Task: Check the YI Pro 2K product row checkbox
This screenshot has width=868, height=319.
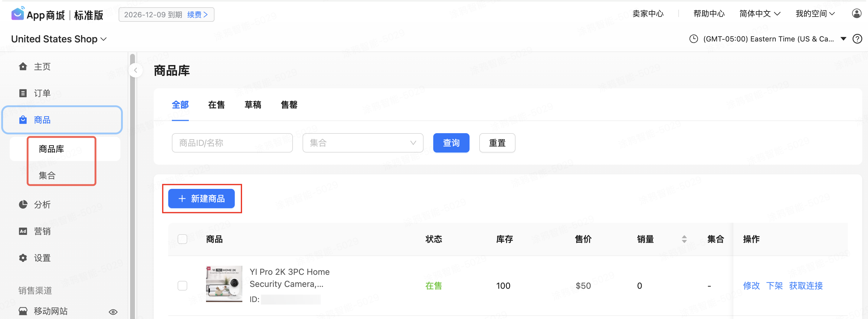Action: pos(182,285)
